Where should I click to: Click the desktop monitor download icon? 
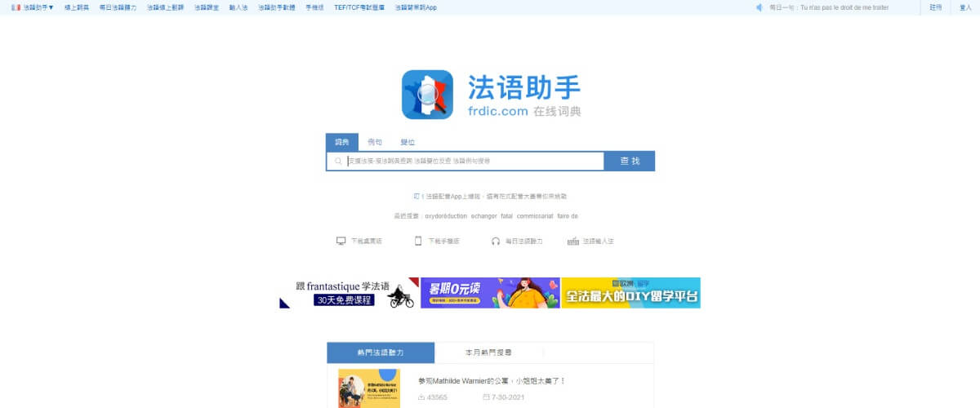tap(341, 241)
